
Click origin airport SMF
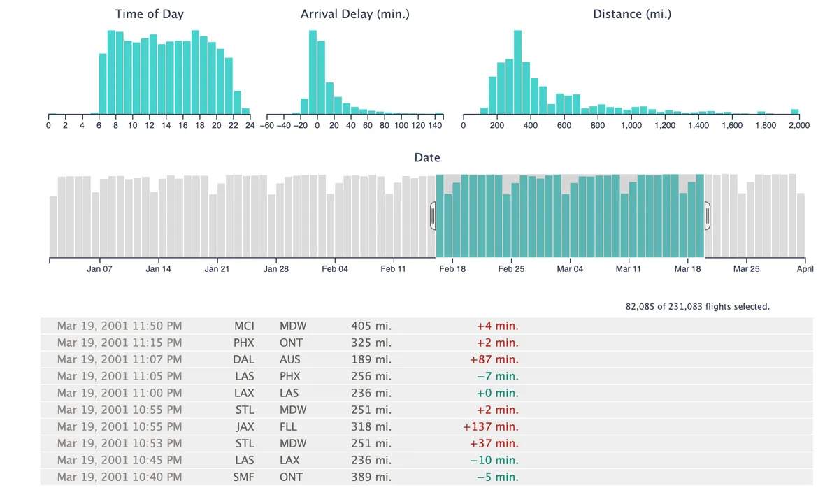click(x=244, y=477)
